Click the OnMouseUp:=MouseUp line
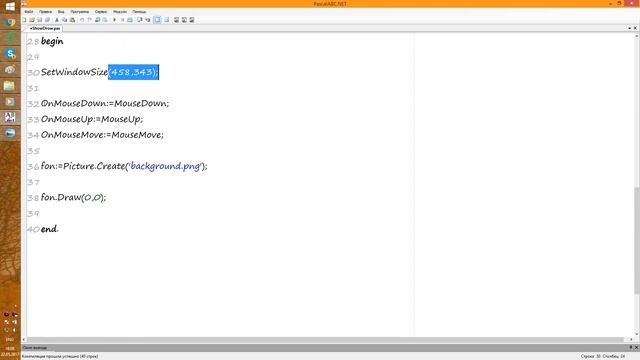This screenshot has width=640, height=360. pos(92,119)
